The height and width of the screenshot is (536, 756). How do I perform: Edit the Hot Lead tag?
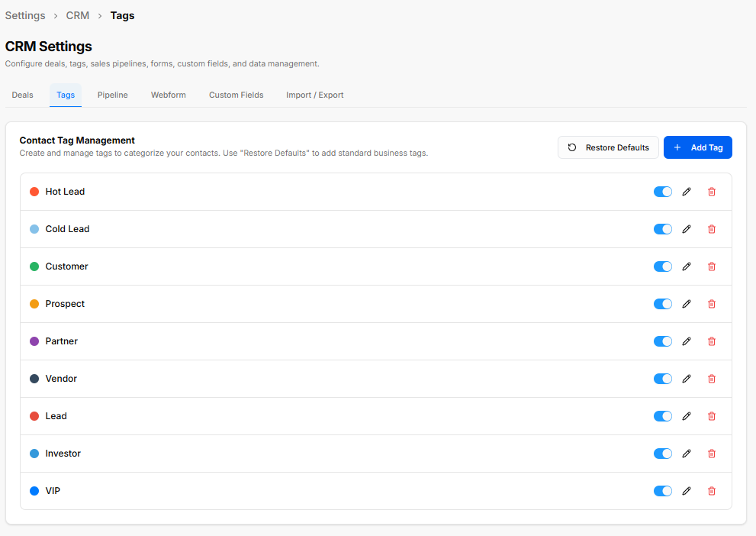[x=687, y=192]
